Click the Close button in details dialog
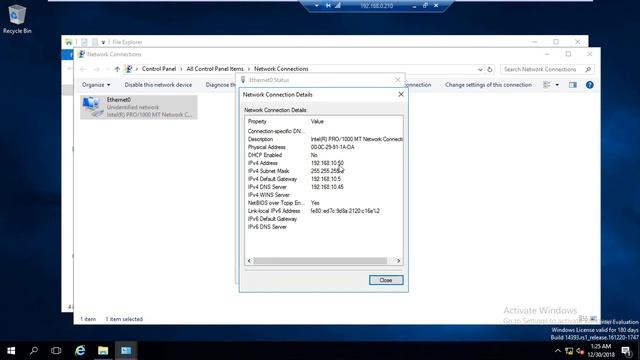Screen dimensions: 640x360 coord(386,280)
